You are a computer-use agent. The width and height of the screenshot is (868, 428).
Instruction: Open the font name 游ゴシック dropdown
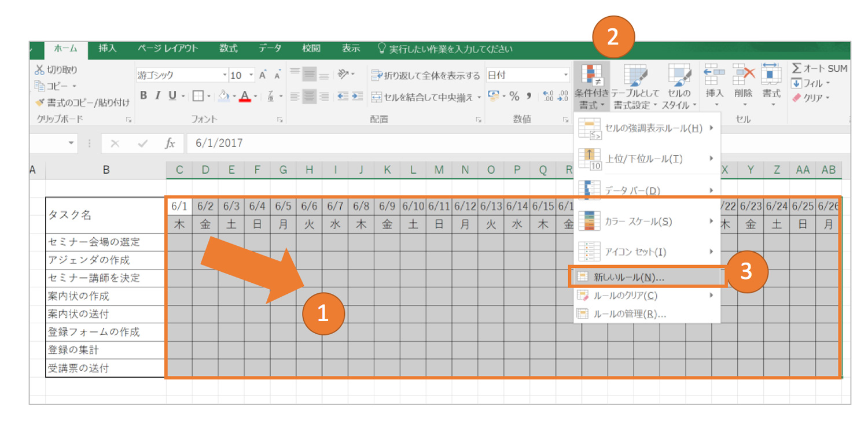click(225, 75)
